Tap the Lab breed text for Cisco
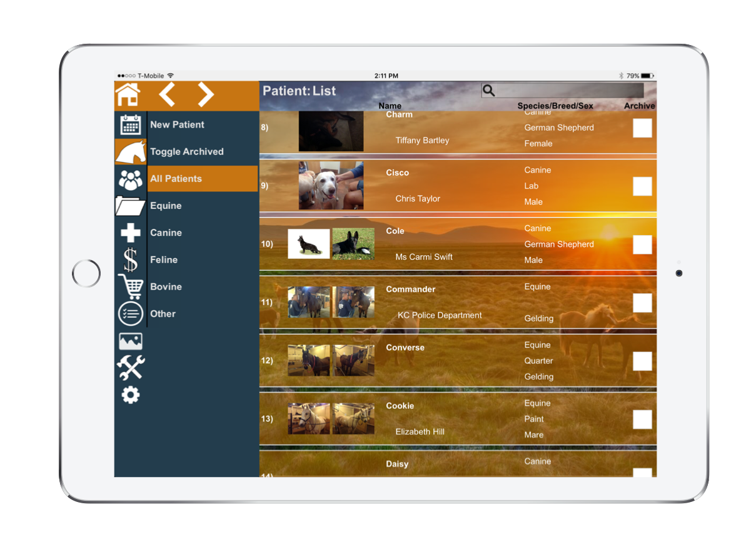This screenshot has width=756, height=547. click(531, 186)
